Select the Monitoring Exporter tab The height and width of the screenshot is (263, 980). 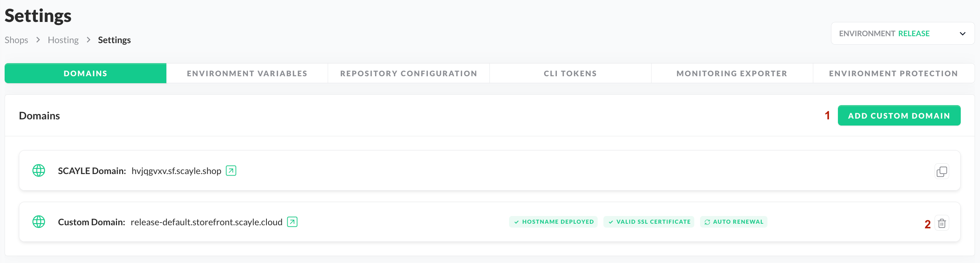(732, 74)
